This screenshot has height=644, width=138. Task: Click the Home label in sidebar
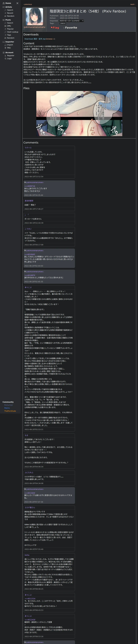8,3
